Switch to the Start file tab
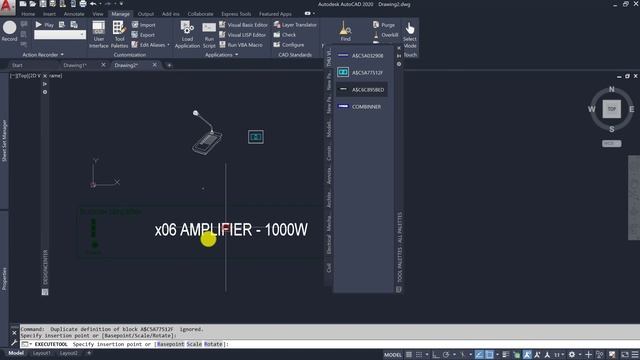Viewport: 640px width, 360px height. point(17,65)
